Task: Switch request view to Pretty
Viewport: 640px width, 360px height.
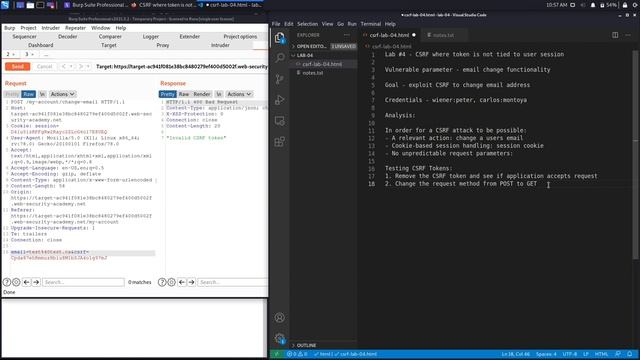Action: (x=12, y=94)
